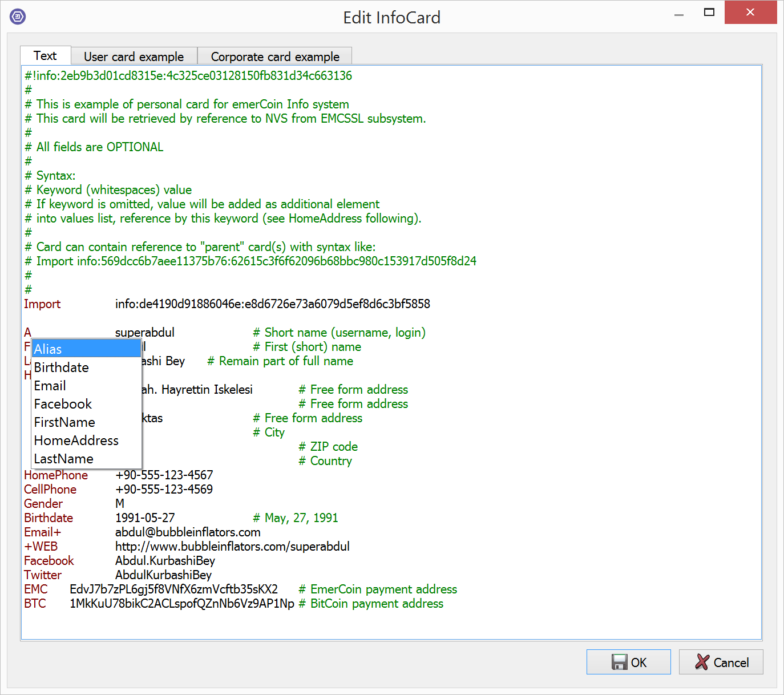Click the EMC keyword
Screen dimensions: 784x695
coord(36,589)
